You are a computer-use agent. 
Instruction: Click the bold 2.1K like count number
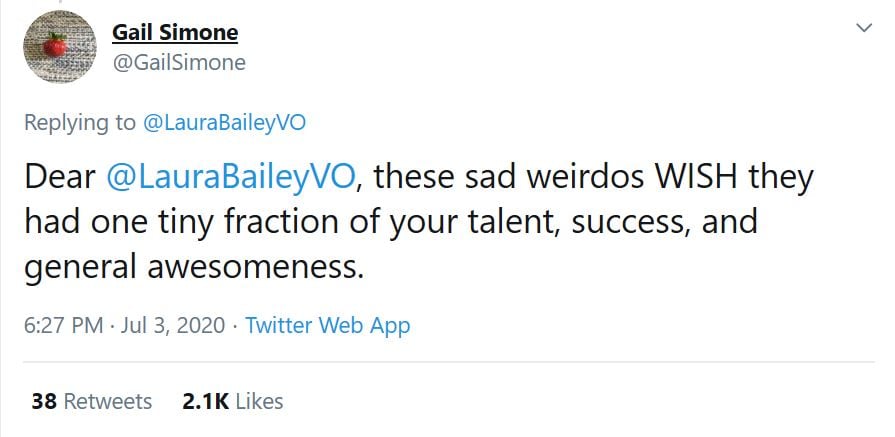pyautogui.click(x=205, y=401)
